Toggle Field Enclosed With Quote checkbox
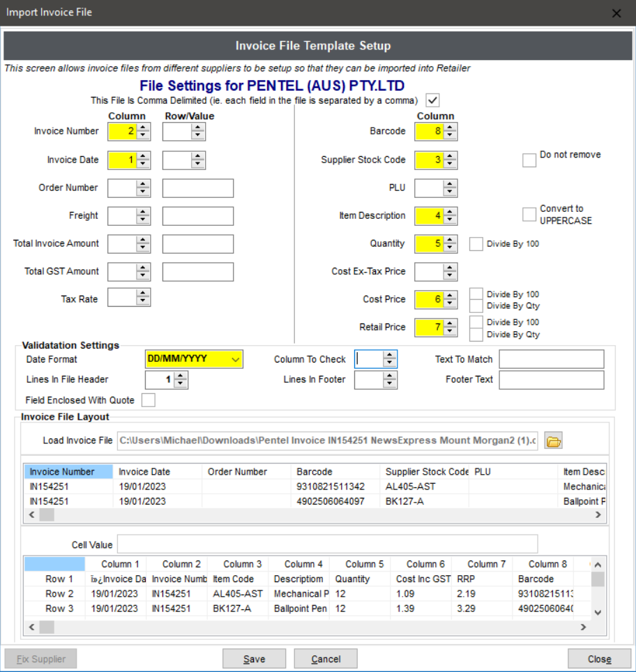 tap(149, 400)
